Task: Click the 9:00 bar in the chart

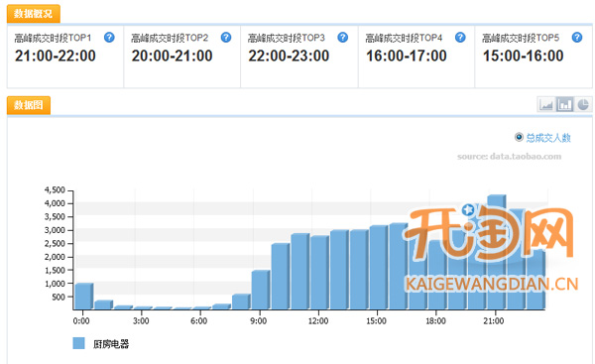Action: coord(261,290)
